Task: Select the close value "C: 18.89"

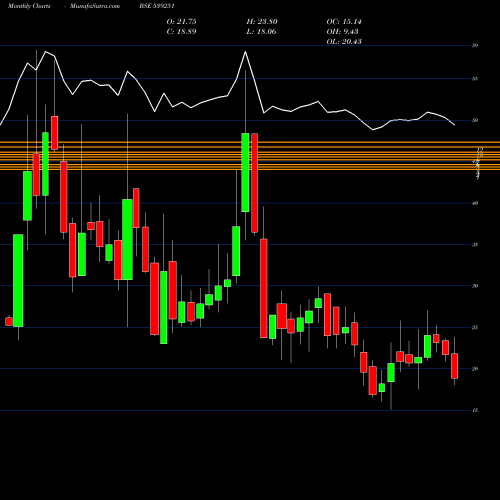Action: 181,32
